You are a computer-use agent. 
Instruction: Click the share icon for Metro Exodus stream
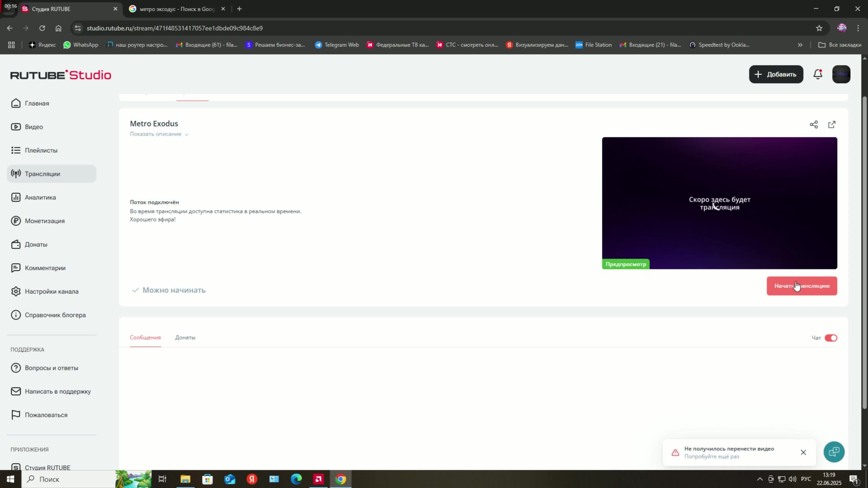(814, 125)
